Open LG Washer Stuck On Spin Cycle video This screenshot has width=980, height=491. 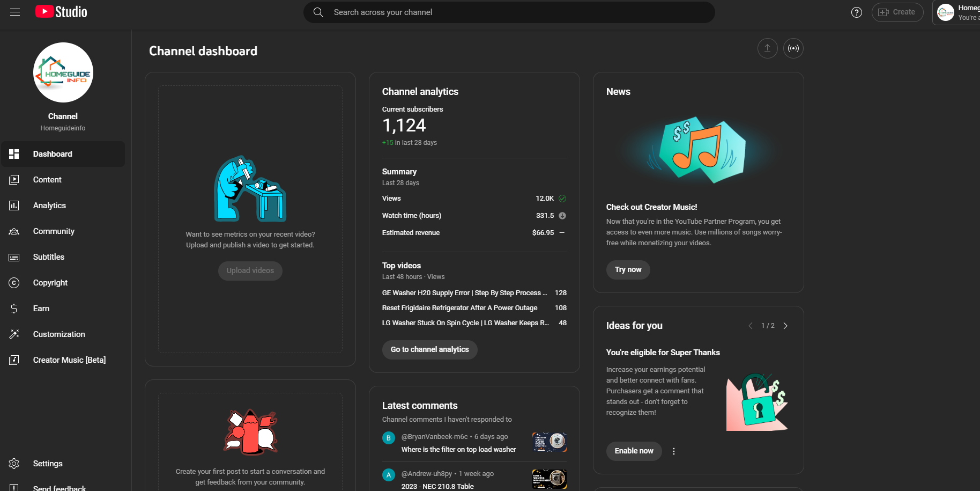(x=466, y=323)
